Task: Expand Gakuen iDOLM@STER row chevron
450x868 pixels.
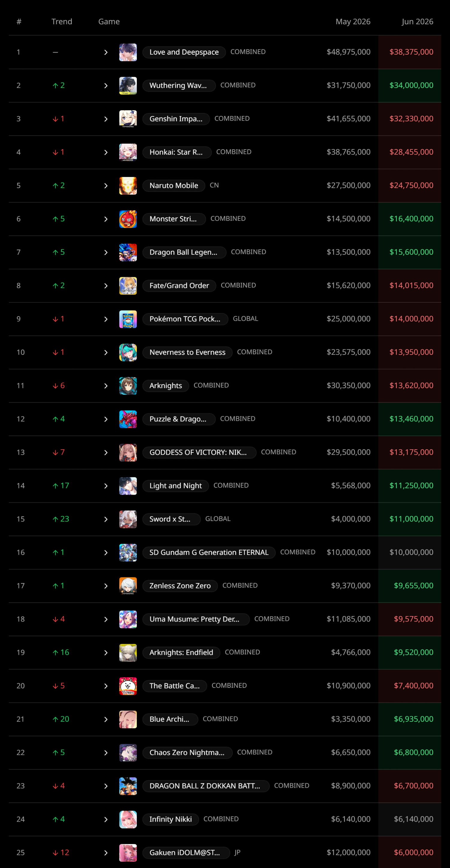Action: [106, 853]
